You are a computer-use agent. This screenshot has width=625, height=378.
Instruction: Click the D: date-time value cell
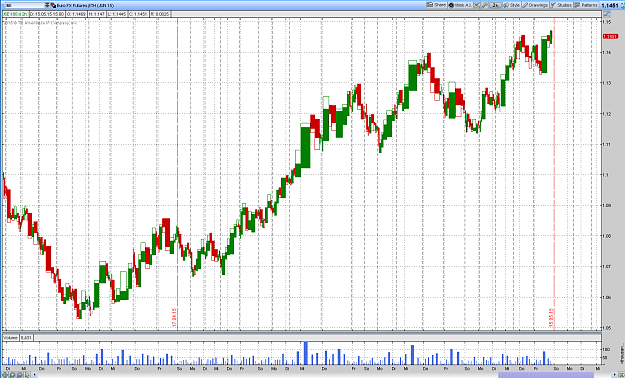coord(47,14)
